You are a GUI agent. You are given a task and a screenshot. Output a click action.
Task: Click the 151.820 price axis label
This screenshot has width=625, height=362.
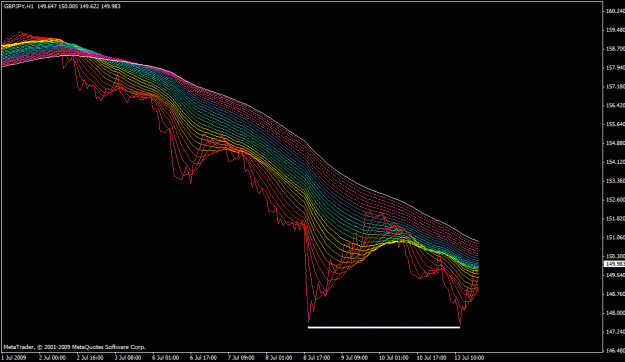pos(615,218)
